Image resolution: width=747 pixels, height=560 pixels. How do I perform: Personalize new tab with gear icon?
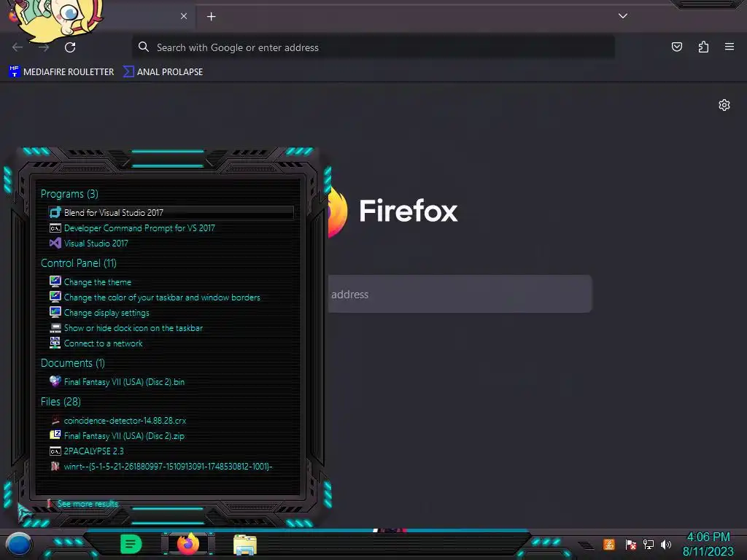tap(724, 105)
